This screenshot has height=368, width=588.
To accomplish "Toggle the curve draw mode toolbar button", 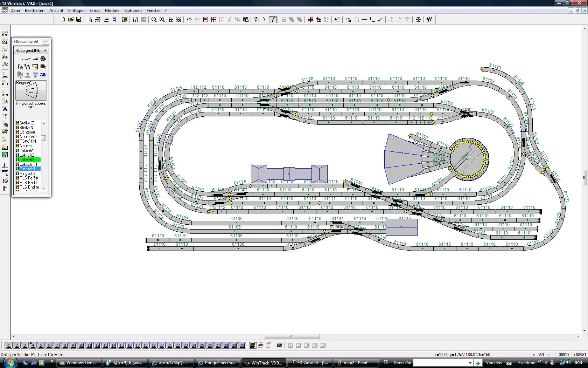I will pyautogui.click(x=273, y=19).
